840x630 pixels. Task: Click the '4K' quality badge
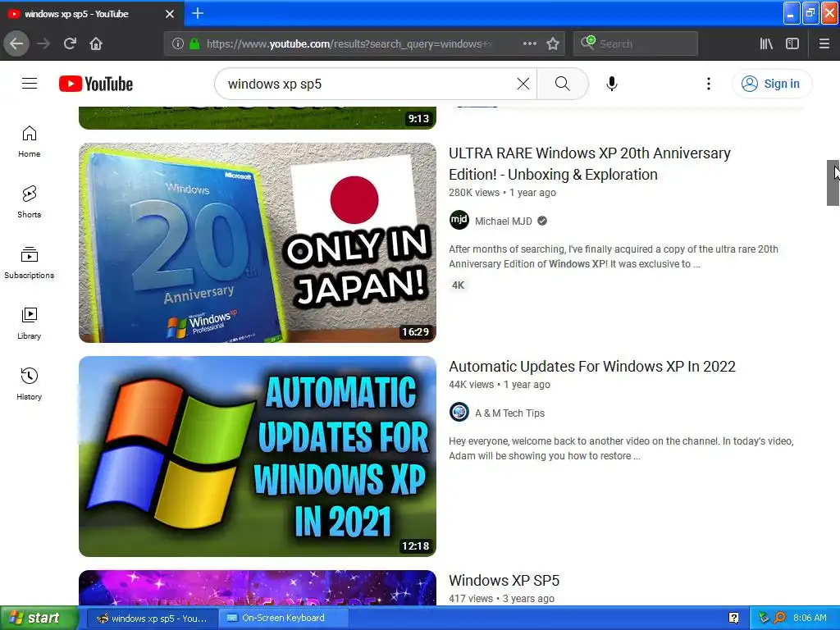click(458, 285)
